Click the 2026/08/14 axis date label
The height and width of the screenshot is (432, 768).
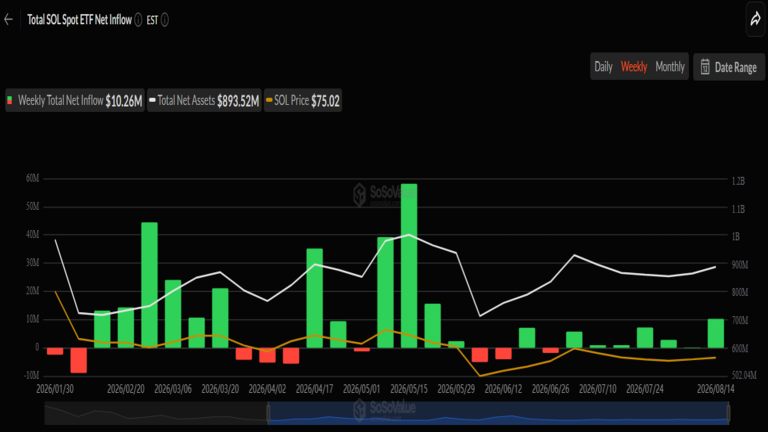[x=716, y=389]
